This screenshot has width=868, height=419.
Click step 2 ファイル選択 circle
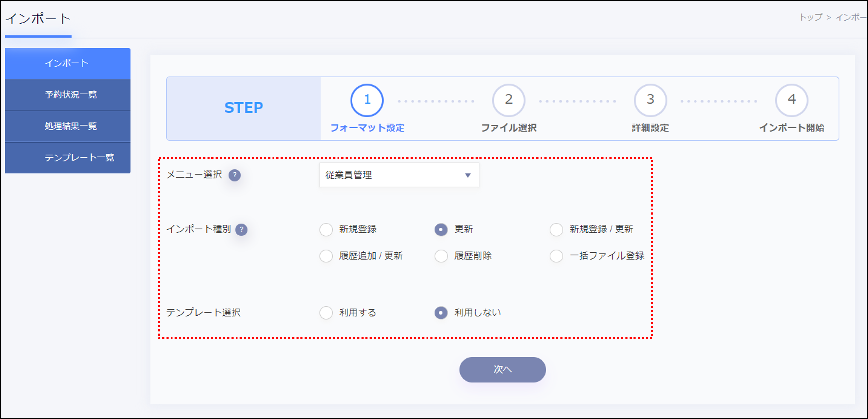click(x=508, y=100)
